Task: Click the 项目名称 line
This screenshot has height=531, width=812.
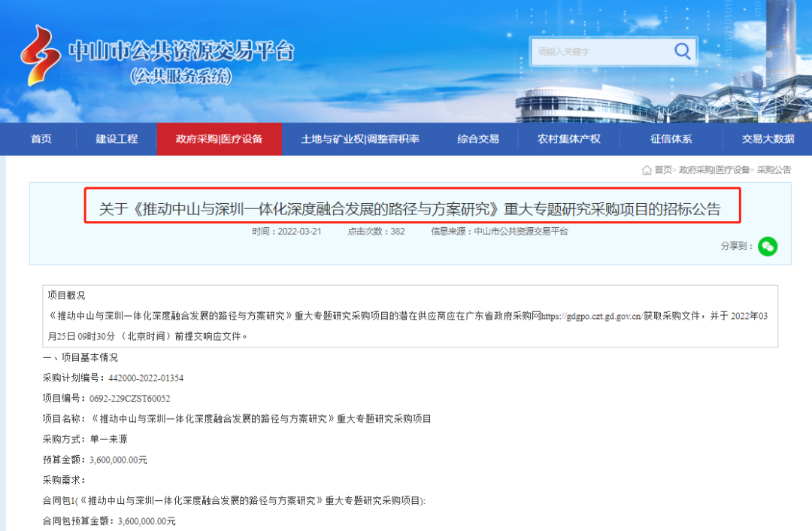Action: tap(237, 419)
